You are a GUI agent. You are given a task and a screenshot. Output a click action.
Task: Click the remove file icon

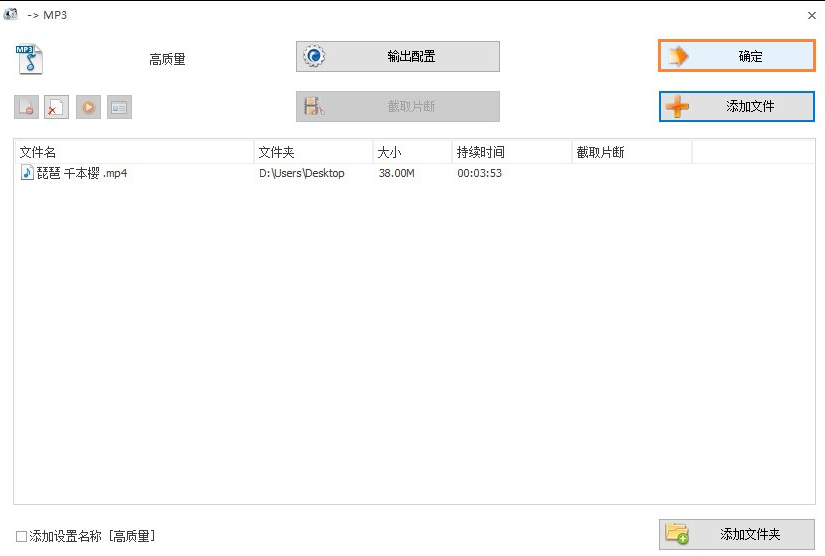pyautogui.click(x=26, y=107)
